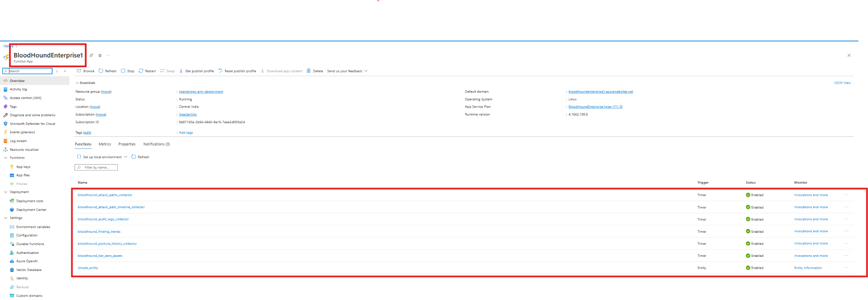This screenshot has width=868, height=300.
Task: Click Get publish profile
Action: point(196,71)
